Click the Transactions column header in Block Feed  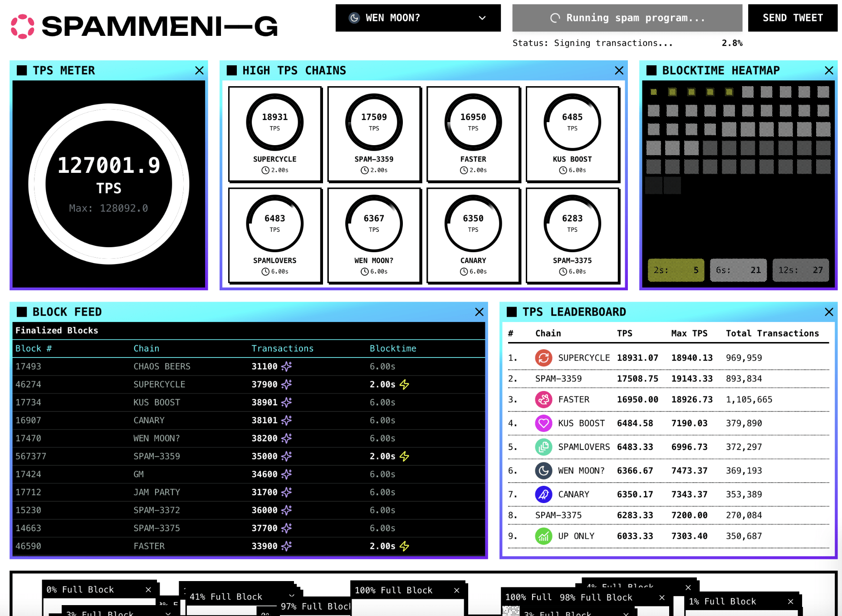pyautogui.click(x=283, y=348)
